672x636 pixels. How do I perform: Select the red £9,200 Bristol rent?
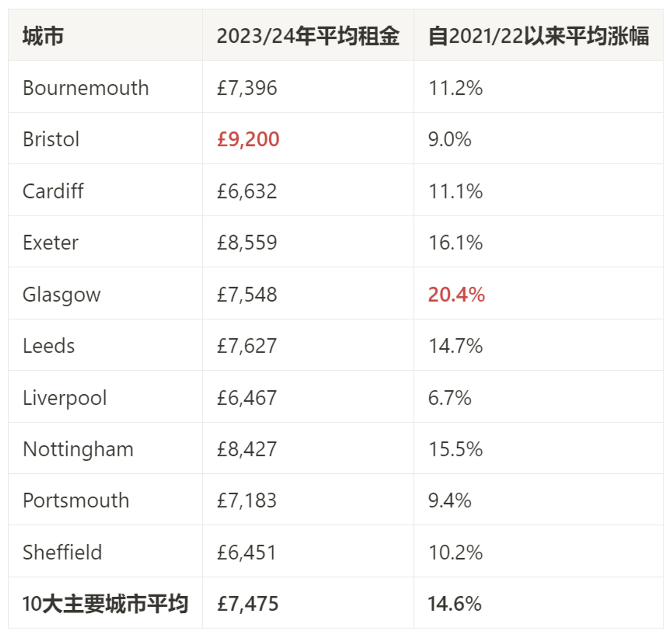click(x=248, y=139)
